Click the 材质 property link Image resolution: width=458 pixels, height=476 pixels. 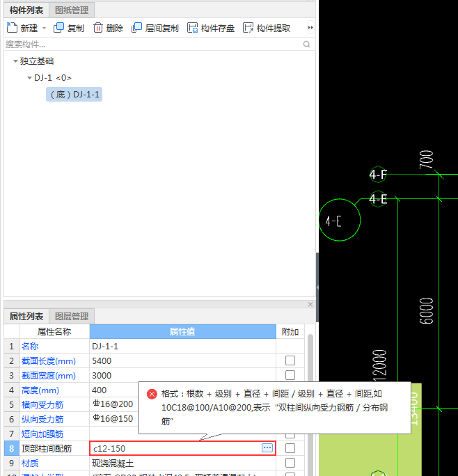pyautogui.click(x=30, y=463)
